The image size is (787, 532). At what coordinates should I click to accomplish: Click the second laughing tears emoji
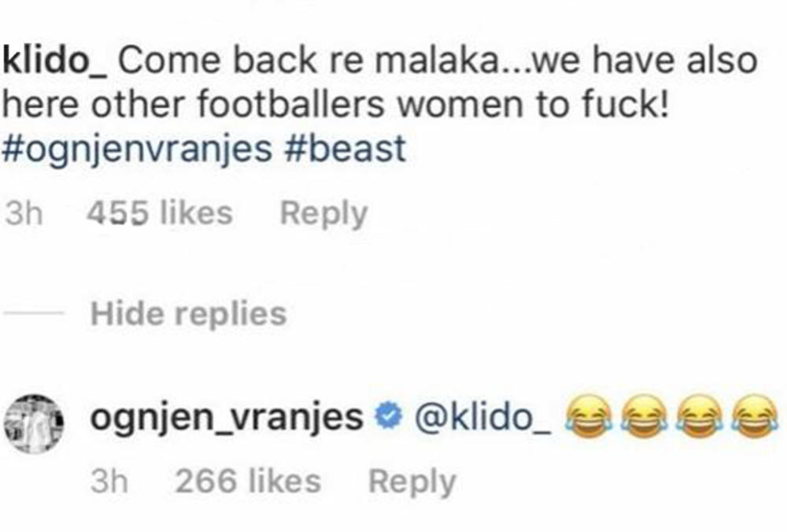645,416
